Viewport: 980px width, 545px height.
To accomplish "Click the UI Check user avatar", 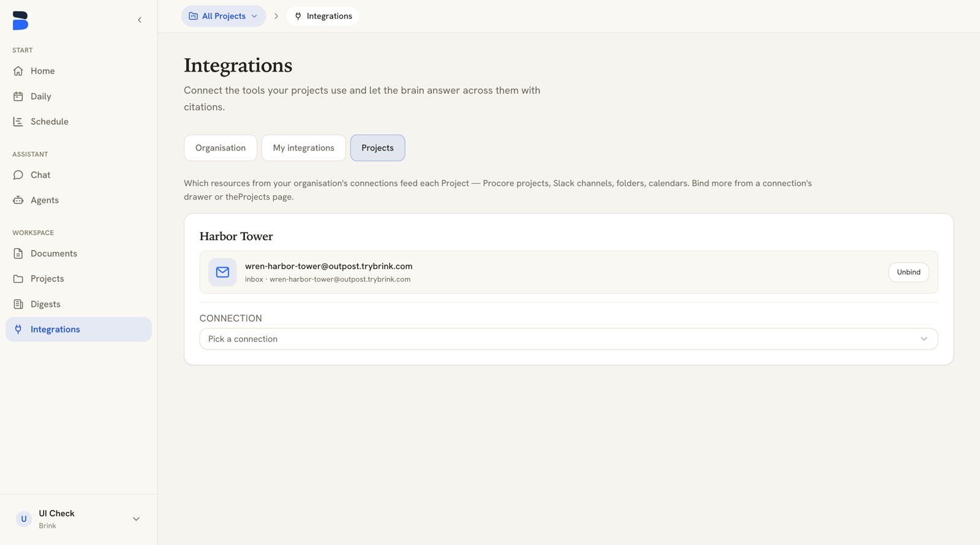I will pyautogui.click(x=24, y=519).
